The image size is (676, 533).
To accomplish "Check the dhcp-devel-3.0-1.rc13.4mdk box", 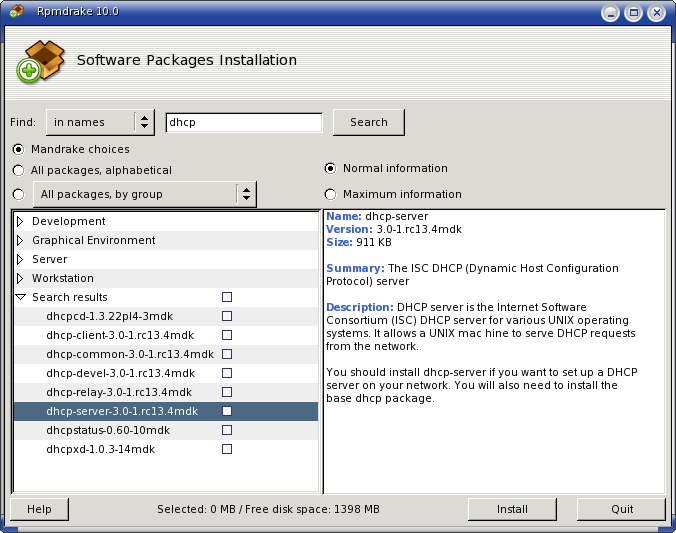I will click(227, 373).
